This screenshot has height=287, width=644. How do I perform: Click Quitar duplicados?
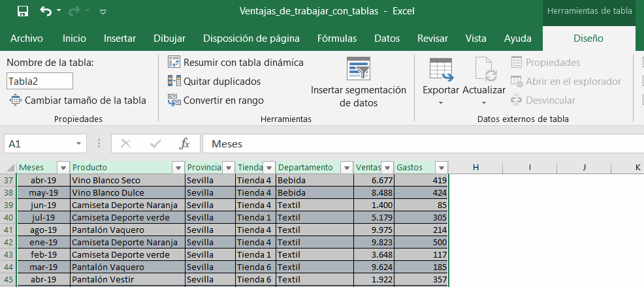pyautogui.click(x=214, y=81)
